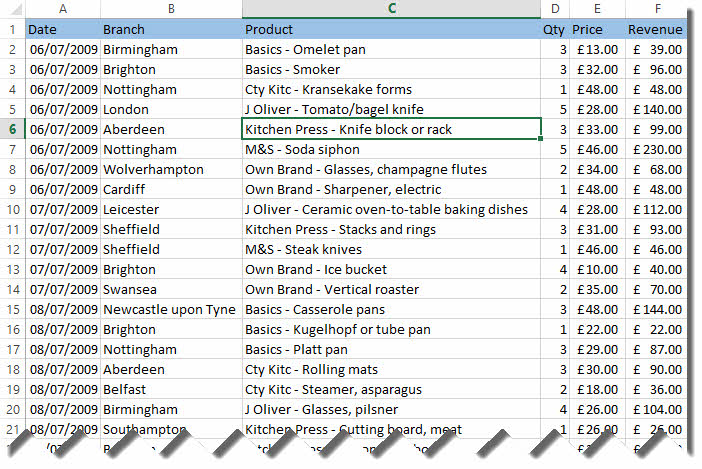Select Basics - Kugelhopf or tube pan
The image size is (702, 469).
[391, 330]
